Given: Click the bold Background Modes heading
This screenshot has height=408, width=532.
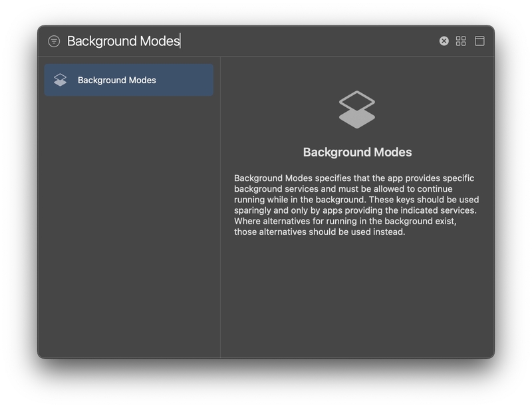Looking at the screenshot, I should point(357,152).
